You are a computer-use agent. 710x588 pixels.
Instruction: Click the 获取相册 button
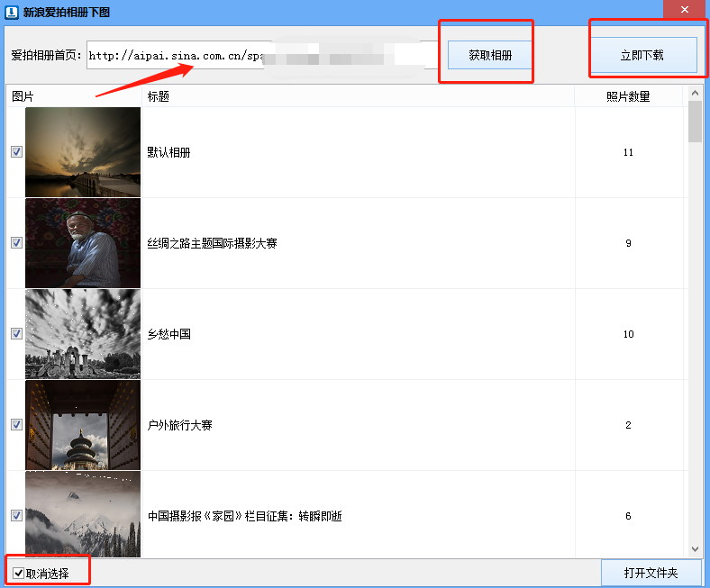tap(490, 55)
